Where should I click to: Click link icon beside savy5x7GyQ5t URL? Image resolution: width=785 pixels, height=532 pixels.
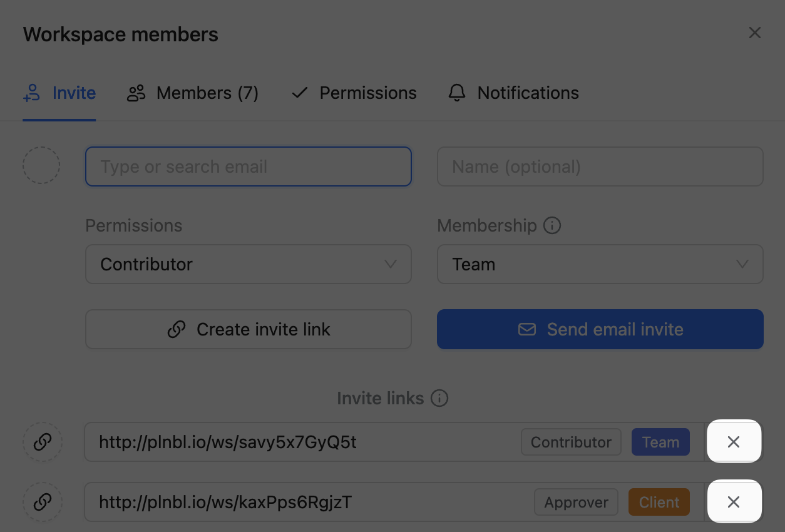(42, 442)
